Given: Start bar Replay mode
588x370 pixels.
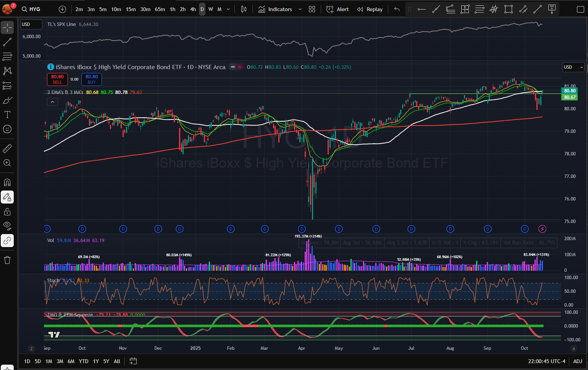Looking at the screenshot, I should [370, 9].
